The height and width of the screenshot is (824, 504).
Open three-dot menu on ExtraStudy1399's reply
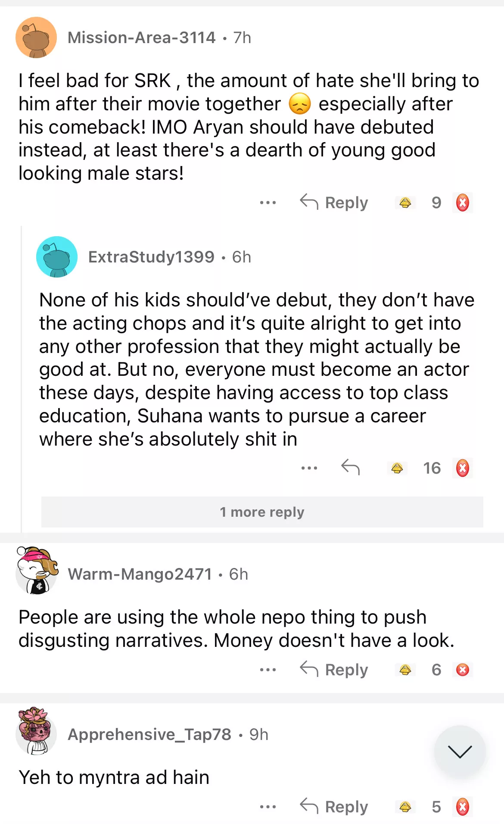click(x=309, y=468)
